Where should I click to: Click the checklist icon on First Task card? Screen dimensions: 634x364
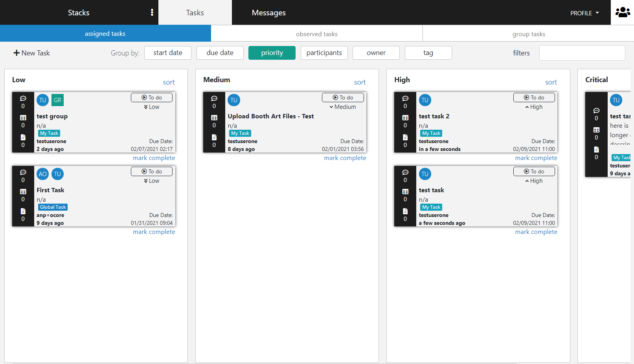click(23, 191)
